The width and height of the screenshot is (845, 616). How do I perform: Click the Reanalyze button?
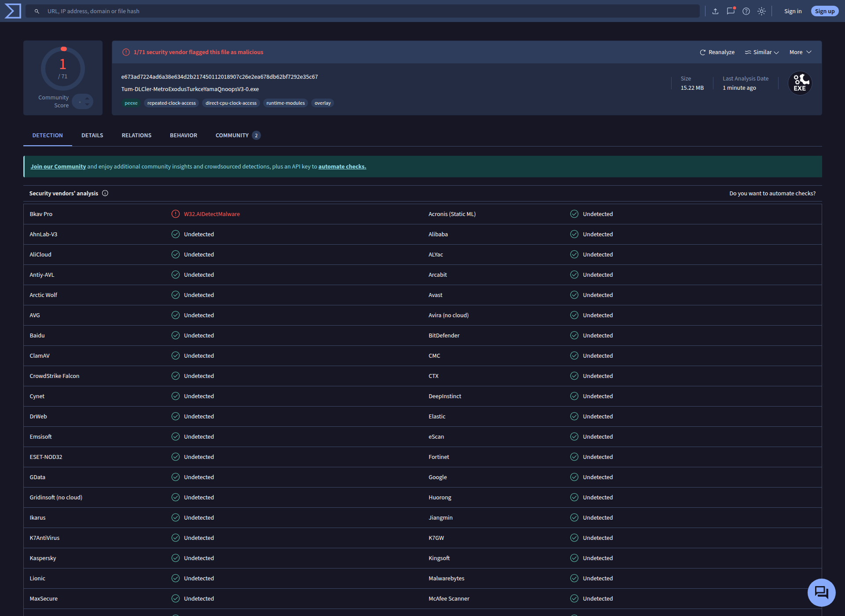717,52
